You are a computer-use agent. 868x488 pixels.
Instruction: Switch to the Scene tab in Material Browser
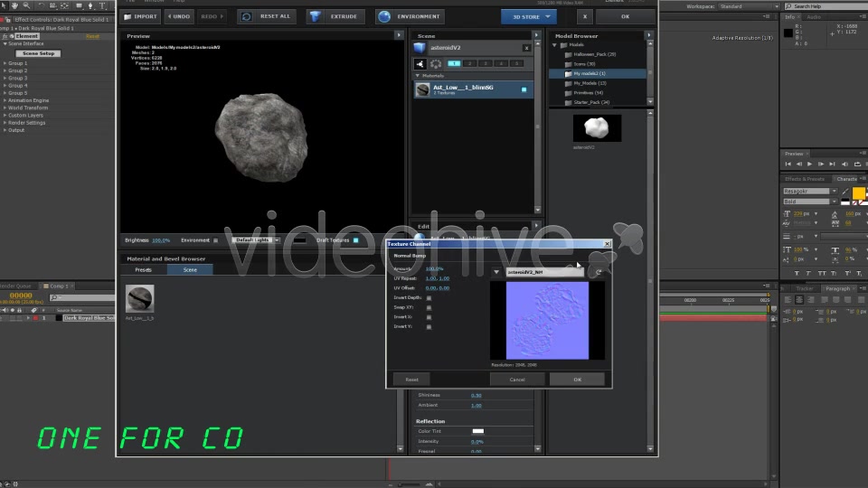190,270
